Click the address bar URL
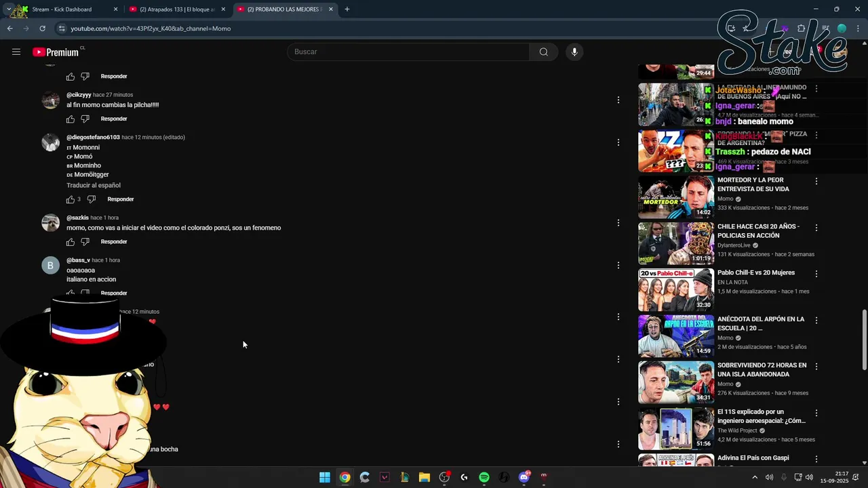 tap(151, 28)
